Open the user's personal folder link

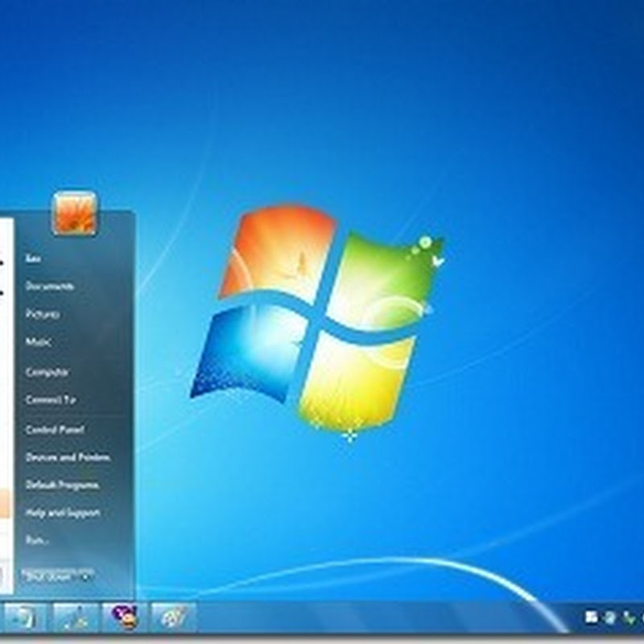point(33,258)
